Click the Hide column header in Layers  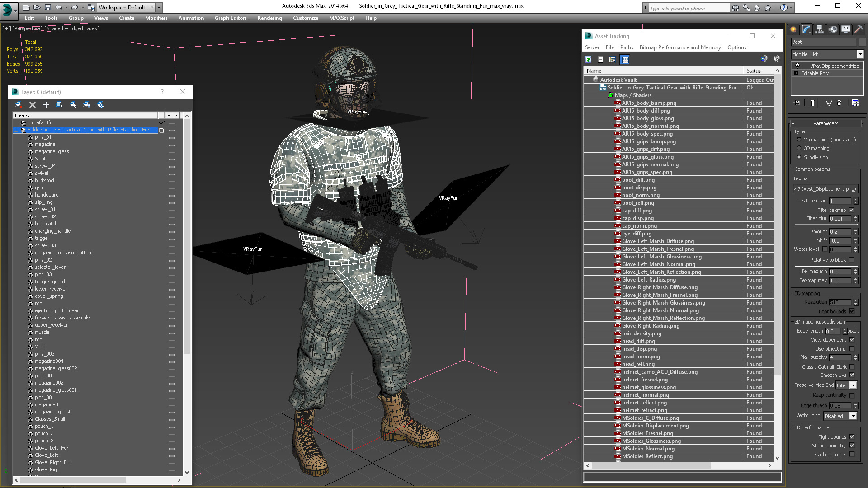tap(172, 116)
